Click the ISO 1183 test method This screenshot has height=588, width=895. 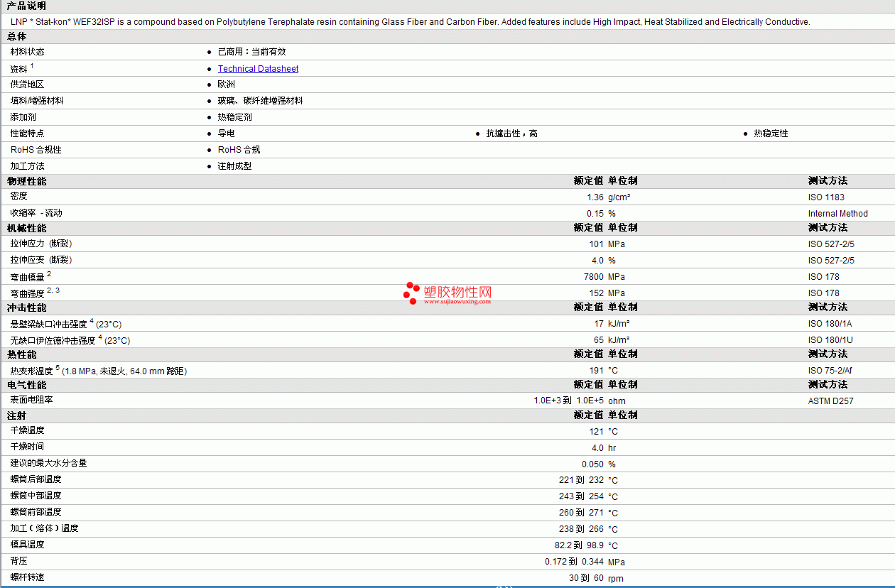click(x=826, y=197)
